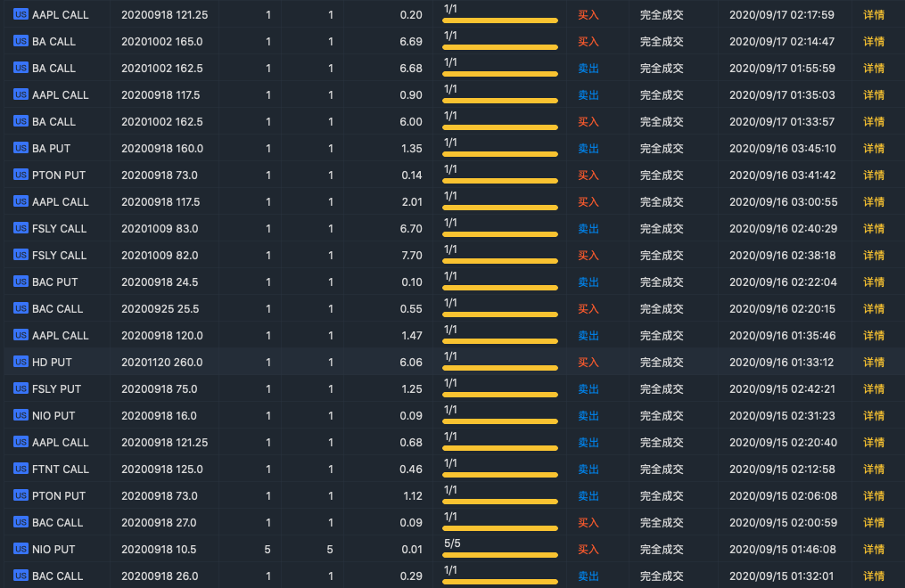The width and height of the screenshot is (905, 588).
Task: Click US badge for NIO PUT 16.0 row
Action: coord(21,415)
